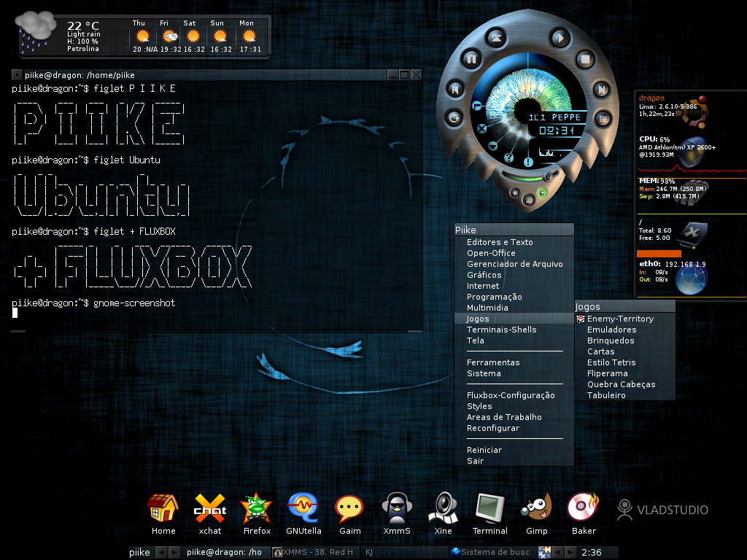This screenshot has height=560, width=747.
Task: Open Areas de Trabalho in the menu
Action: (514, 417)
